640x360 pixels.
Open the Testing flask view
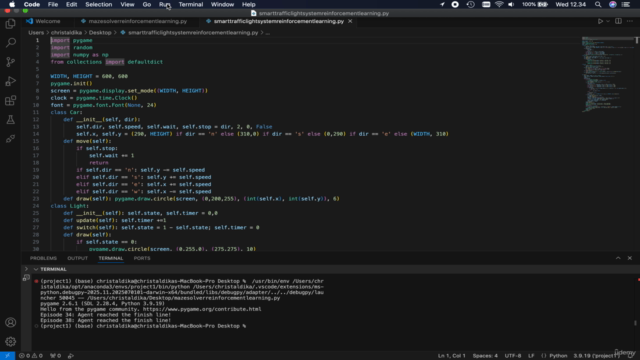coord(11,120)
